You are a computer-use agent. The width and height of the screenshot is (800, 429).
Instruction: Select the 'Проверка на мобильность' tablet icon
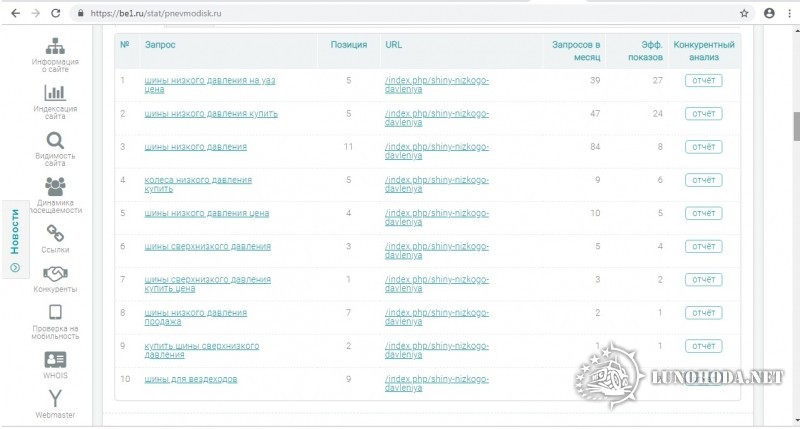55,312
